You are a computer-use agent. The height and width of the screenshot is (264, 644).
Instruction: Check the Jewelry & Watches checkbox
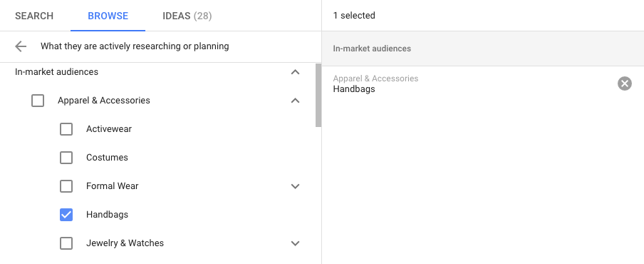click(x=66, y=243)
